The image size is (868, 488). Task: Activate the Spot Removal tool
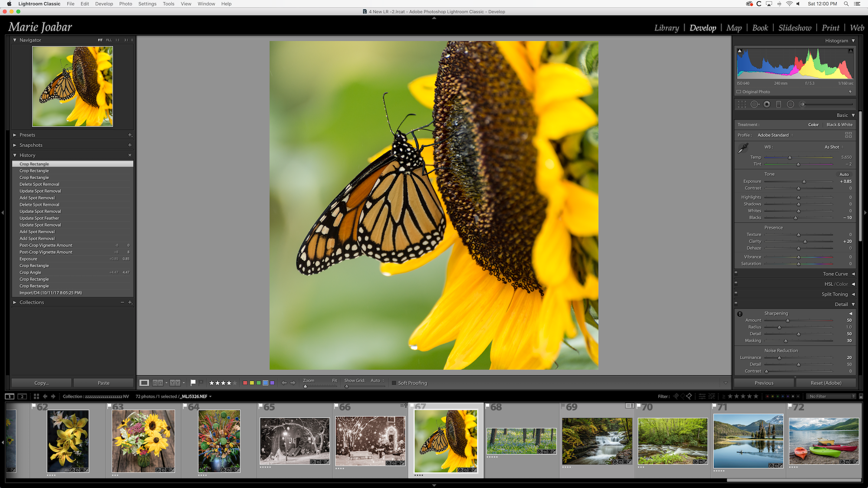pos(755,104)
